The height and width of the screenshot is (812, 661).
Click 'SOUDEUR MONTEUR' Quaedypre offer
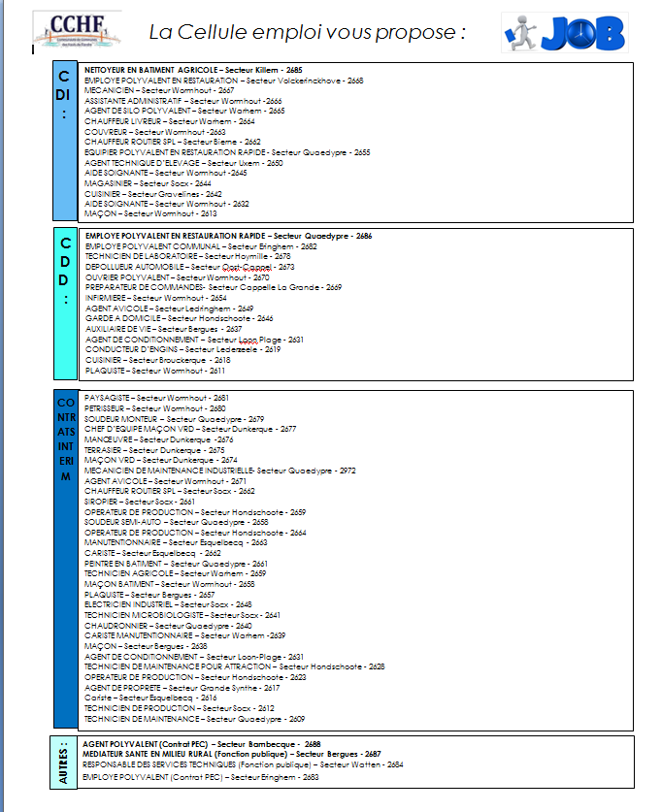(174, 419)
